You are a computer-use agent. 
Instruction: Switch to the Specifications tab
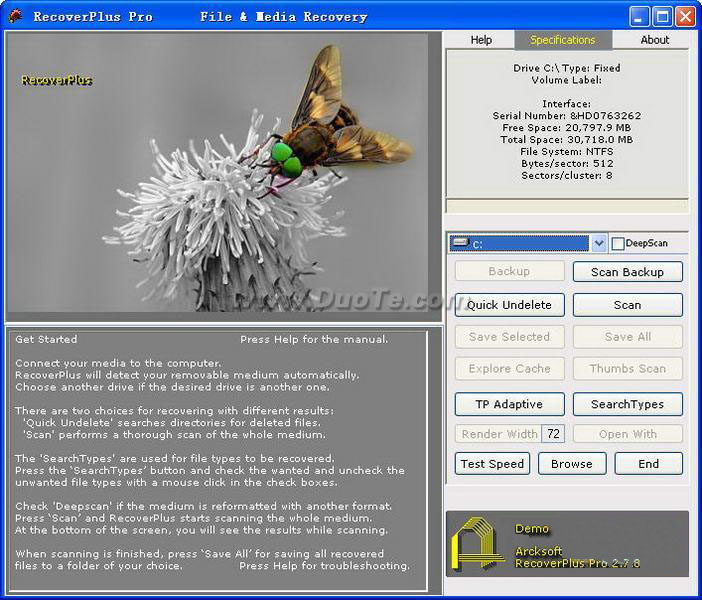tap(562, 40)
